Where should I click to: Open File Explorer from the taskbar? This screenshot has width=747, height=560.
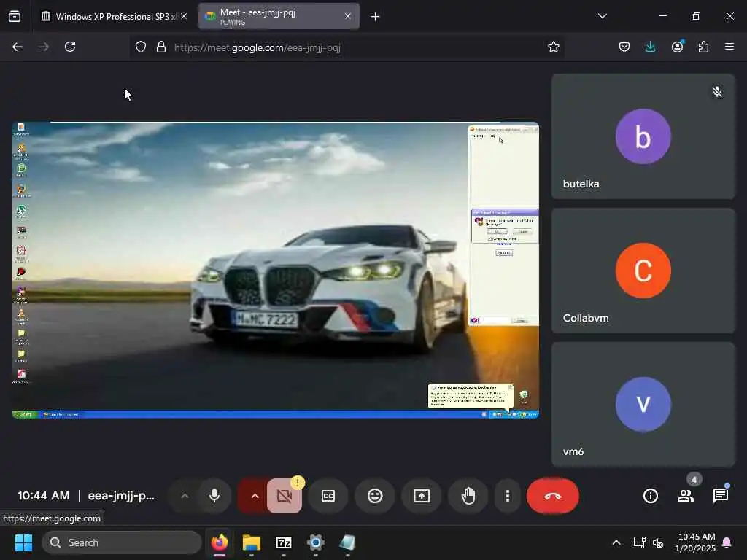pyautogui.click(x=252, y=542)
